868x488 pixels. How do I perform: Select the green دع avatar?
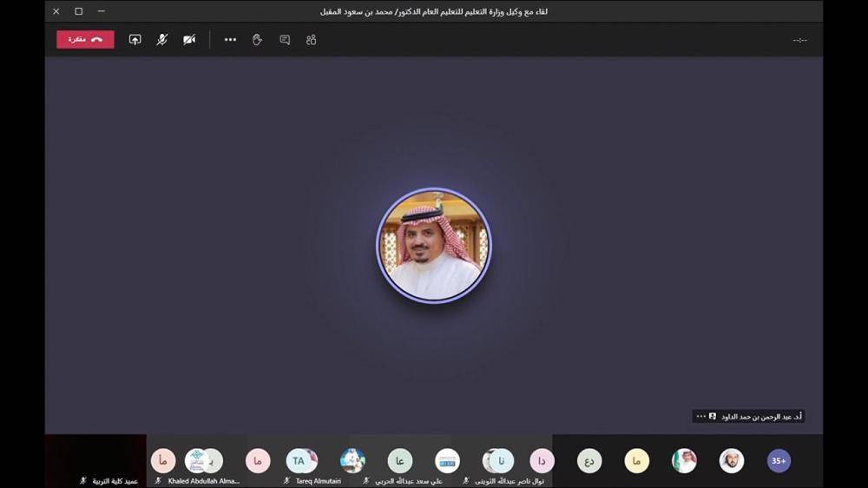(x=589, y=461)
